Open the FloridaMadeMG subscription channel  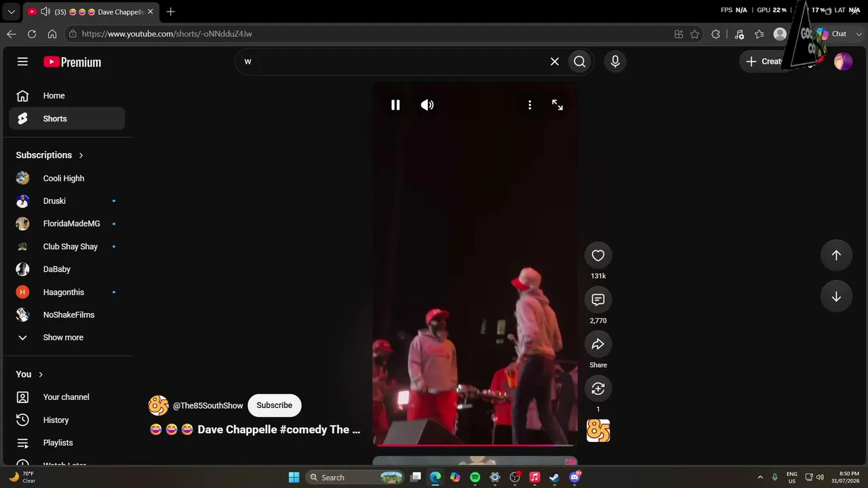click(67, 224)
